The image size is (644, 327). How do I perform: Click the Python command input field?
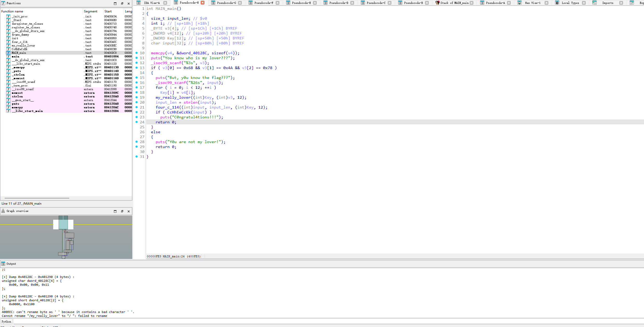pyautogui.click(x=328, y=322)
